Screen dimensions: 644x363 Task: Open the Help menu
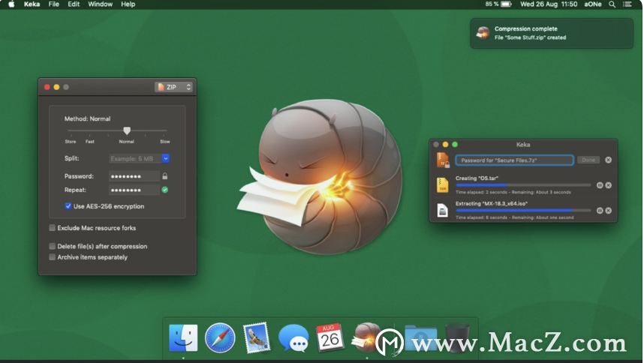128,4
